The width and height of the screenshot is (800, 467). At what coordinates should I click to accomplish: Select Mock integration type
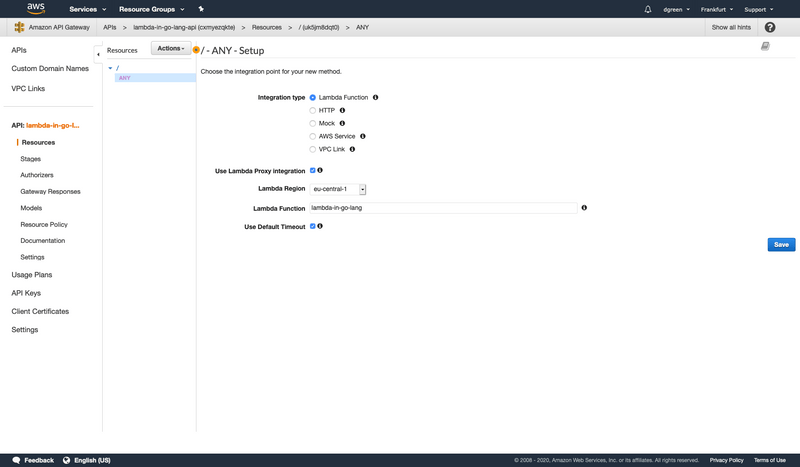click(x=313, y=123)
